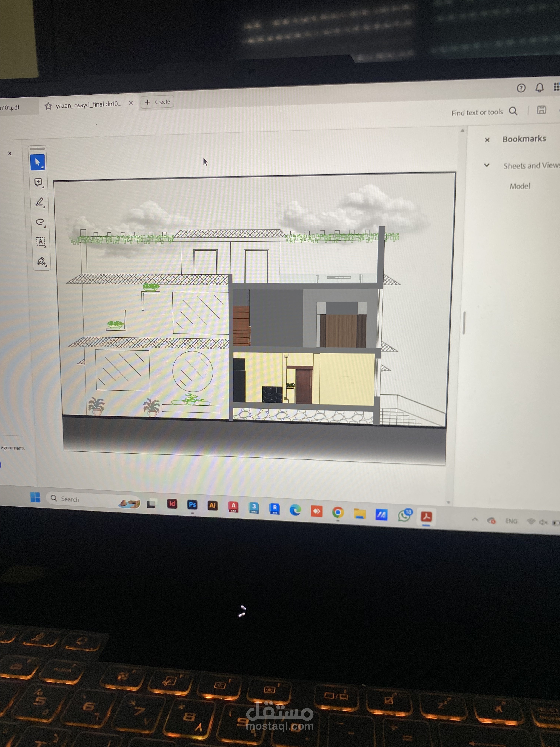Click the Bookmarks panel heading
The height and width of the screenshot is (747, 560).
coord(524,139)
